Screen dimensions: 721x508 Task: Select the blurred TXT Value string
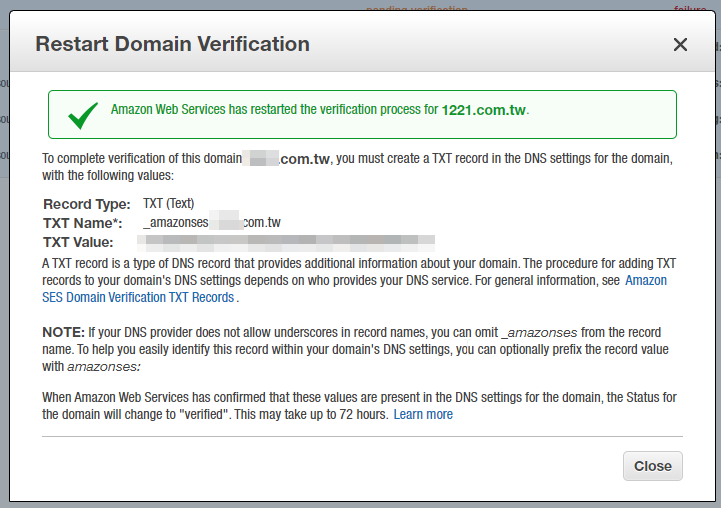(x=286, y=243)
